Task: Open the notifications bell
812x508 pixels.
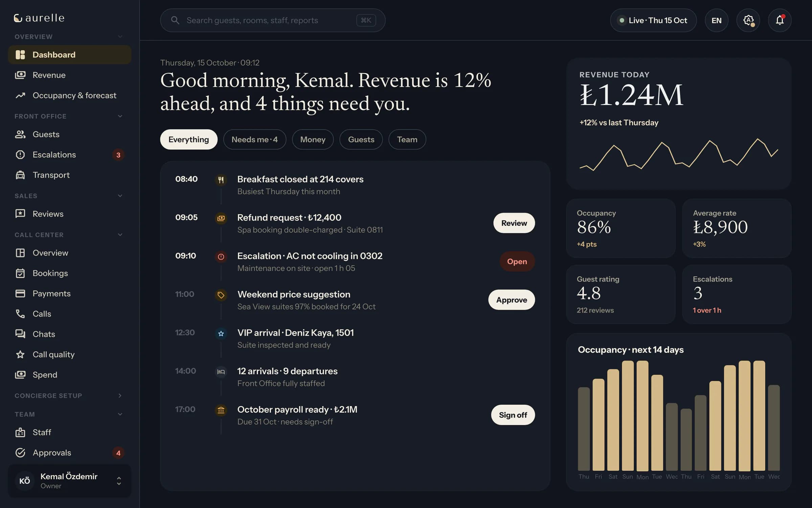Action: point(780,20)
